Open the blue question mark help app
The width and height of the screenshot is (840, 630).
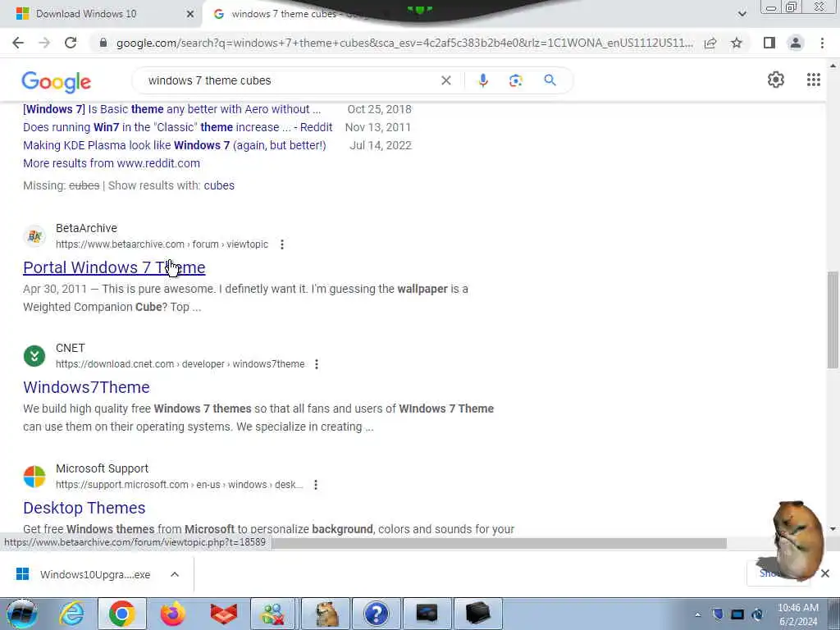click(x=376, y=614)
